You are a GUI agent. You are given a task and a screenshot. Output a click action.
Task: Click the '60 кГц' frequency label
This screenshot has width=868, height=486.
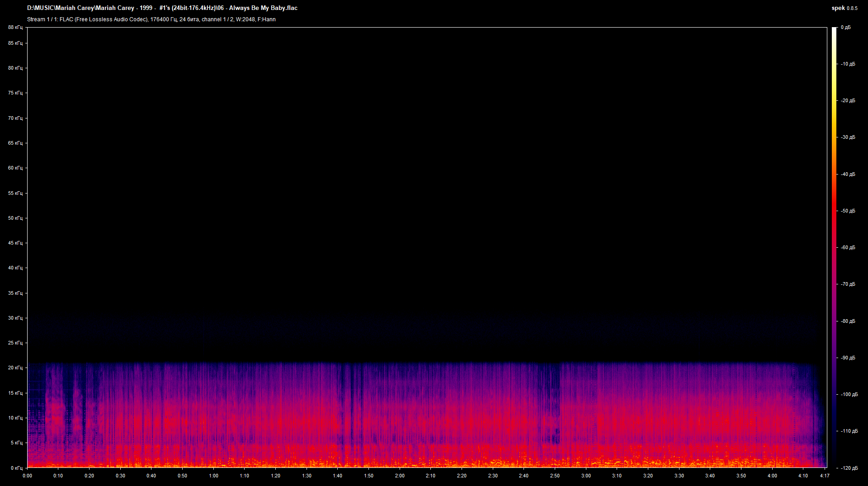tap(15, 168)
